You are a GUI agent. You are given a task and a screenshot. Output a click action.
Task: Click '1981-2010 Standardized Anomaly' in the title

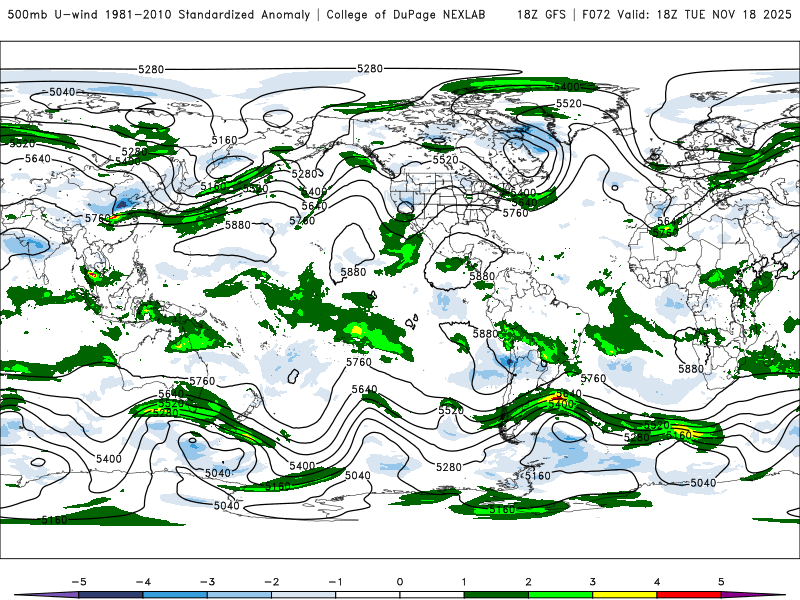(x=208, y=14)
